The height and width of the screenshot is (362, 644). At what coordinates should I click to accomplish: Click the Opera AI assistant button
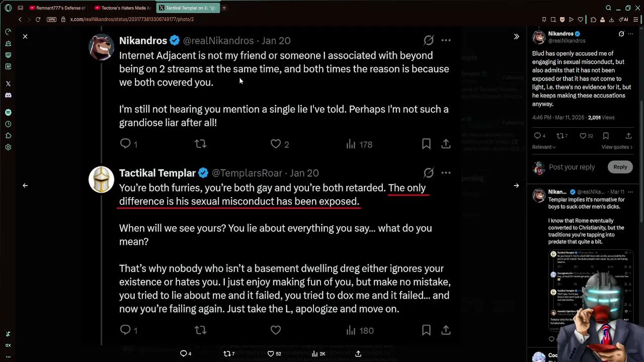tap(624, 20)
